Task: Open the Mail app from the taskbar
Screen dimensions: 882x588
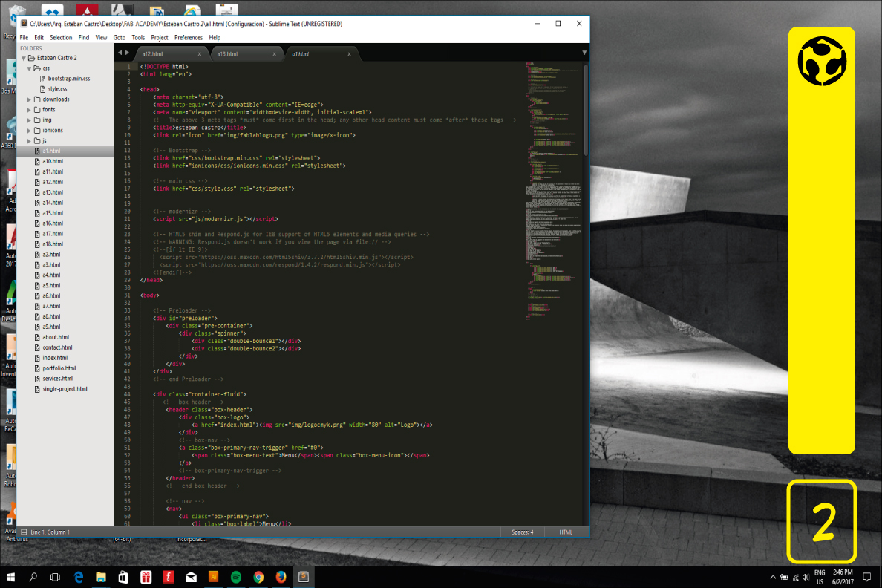Action: 191,577
